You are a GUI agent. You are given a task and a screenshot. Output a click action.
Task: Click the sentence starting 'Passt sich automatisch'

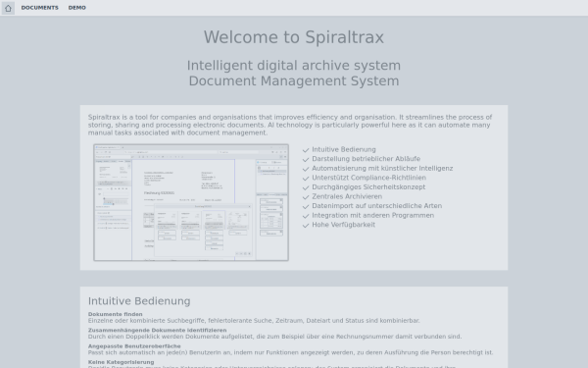[x=291, y=352]
